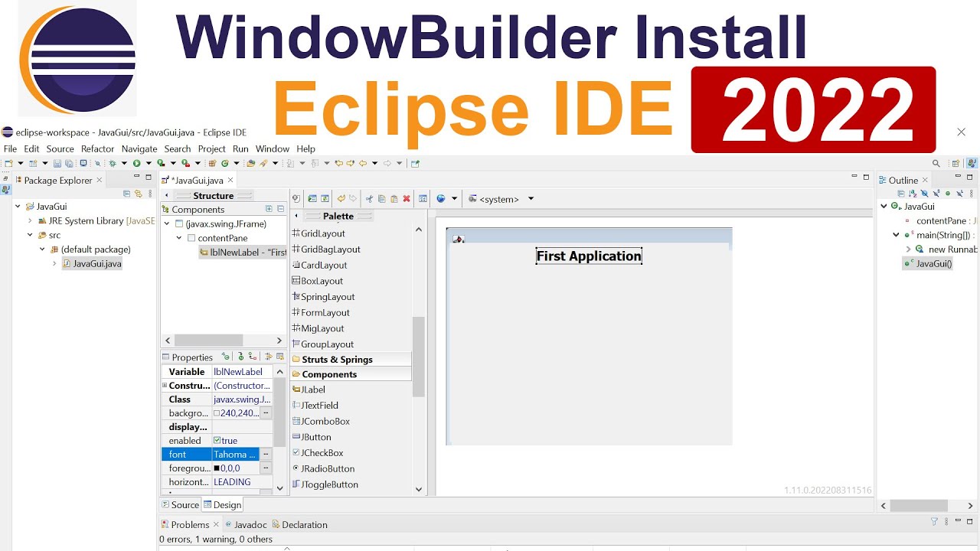Click Expand All icon in Components panel
Image resolution: width=980 pixels, height=551 pixels.
(269, 209)
